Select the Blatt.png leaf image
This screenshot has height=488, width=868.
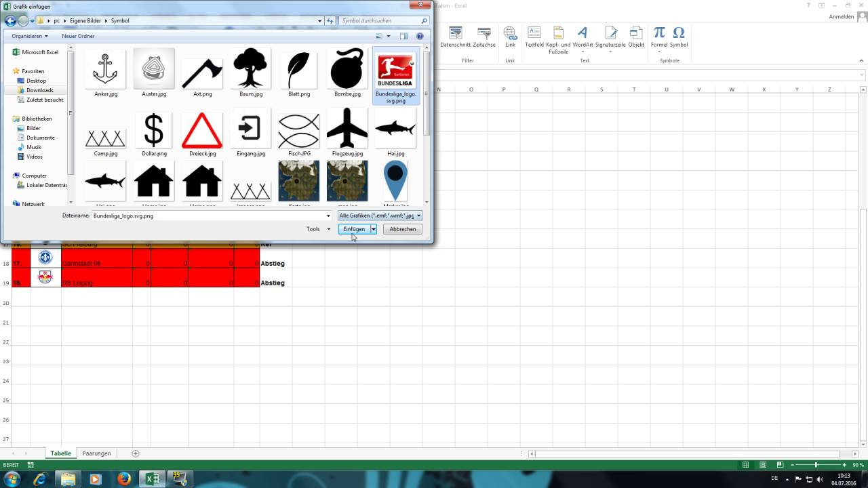299,73
